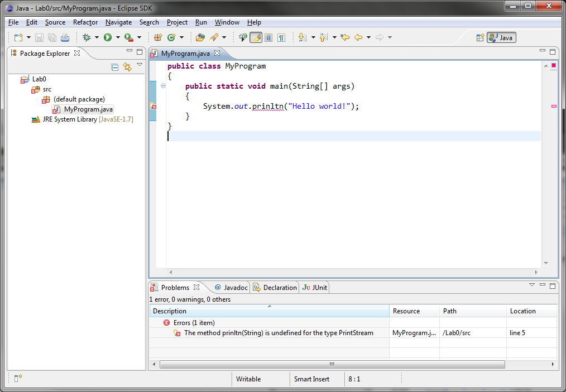Toggle Mark Occurrences highlighter button
Image resolution: width=566 pixels, height=392 pixels.
pyautogui.click(x=256, y=37)
